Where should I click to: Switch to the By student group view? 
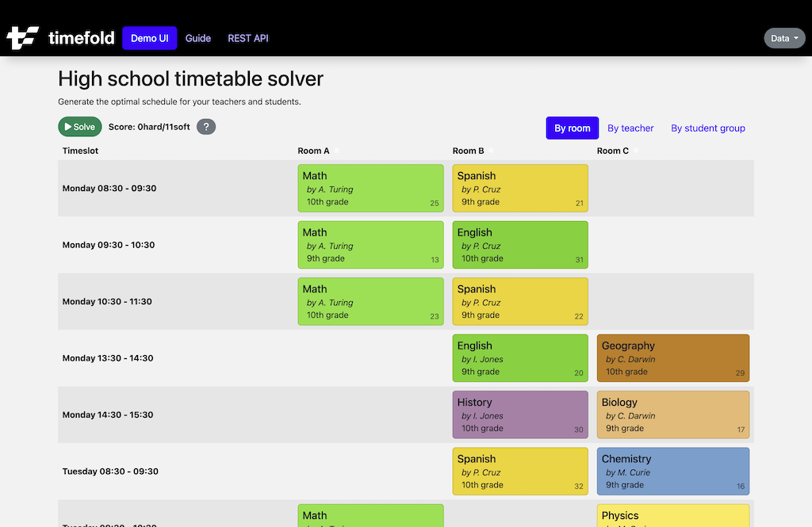click(x=708, y=128)
